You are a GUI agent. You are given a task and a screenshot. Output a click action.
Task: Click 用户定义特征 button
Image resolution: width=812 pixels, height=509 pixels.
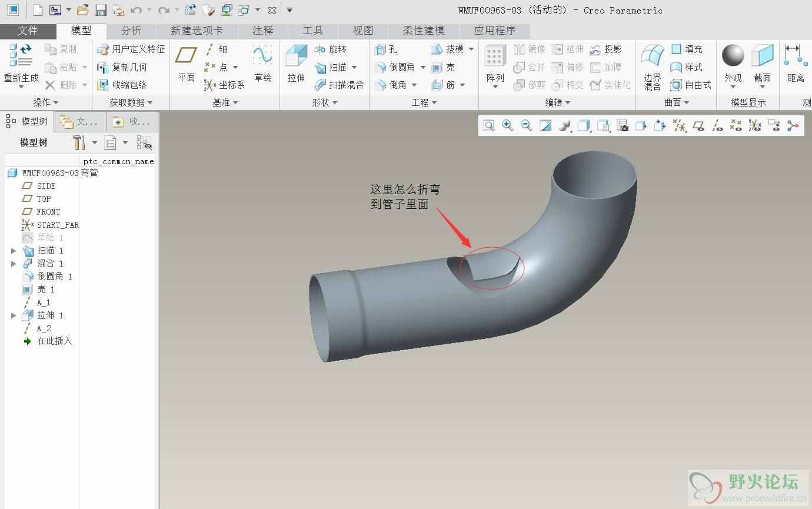[x=131, y=49]
